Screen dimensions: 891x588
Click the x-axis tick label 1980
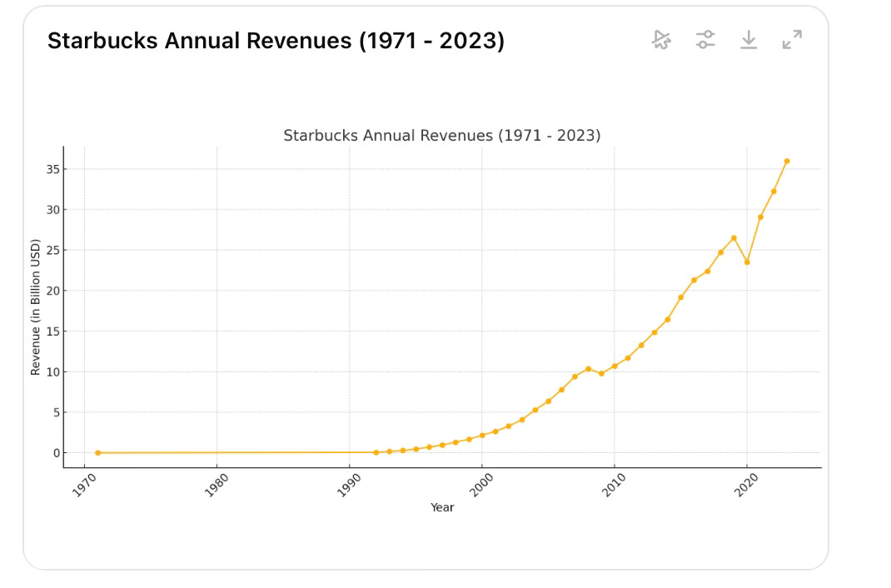click(217, 486)
